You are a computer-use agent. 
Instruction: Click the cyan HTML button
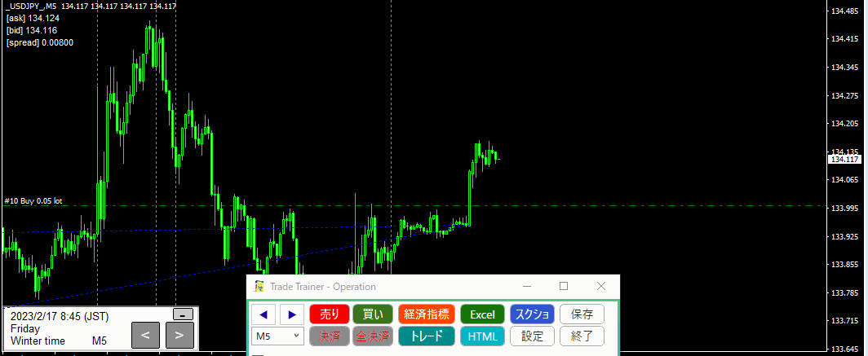pos(482,336)
